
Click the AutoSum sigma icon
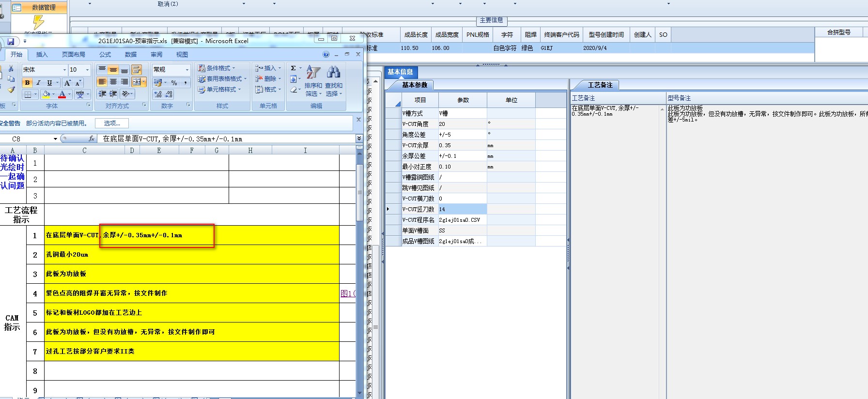click(x=294, y=68)
